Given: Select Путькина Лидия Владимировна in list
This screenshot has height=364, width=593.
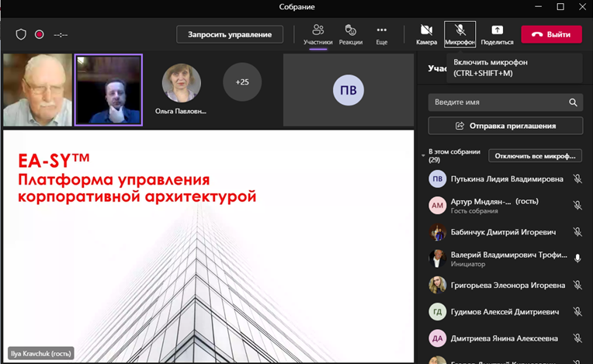Looking at the screenshot, I should pyautogui.click(x=505, y=179).
